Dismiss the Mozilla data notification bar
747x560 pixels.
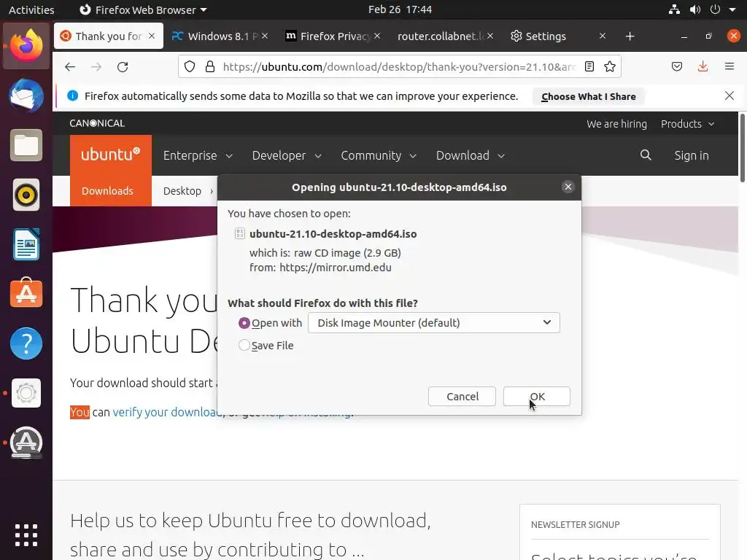729,96
